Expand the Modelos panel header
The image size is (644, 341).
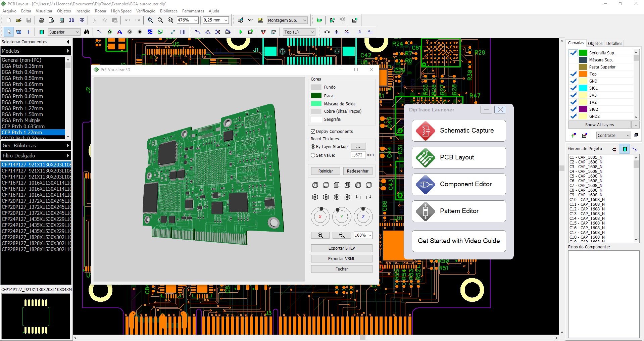tap(36, 51)
